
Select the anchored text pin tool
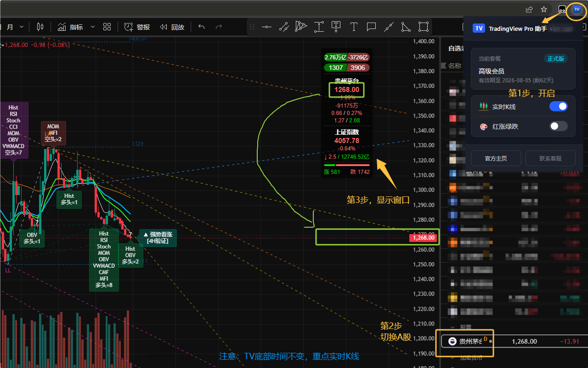coord(336,27)
